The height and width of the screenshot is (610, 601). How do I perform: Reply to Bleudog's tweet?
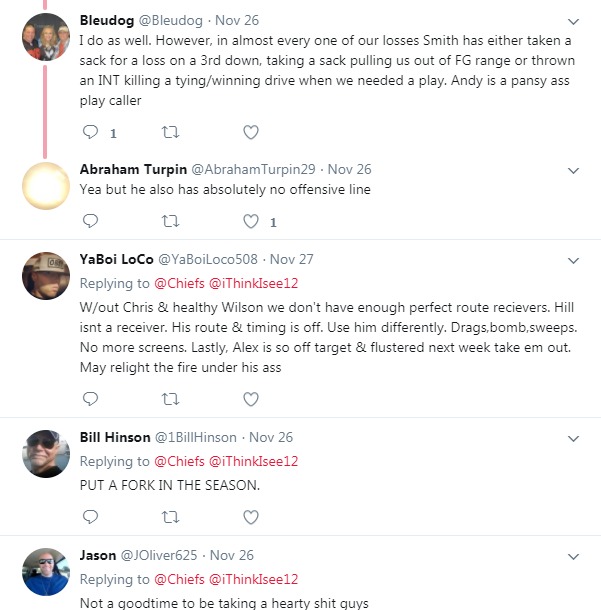[90, 132]
